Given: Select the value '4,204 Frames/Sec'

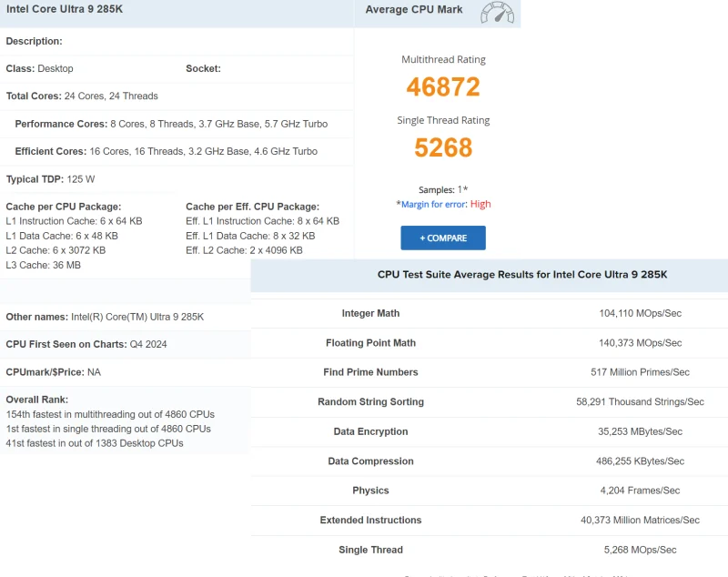Looking at the screenshot, I should [641, 491].
